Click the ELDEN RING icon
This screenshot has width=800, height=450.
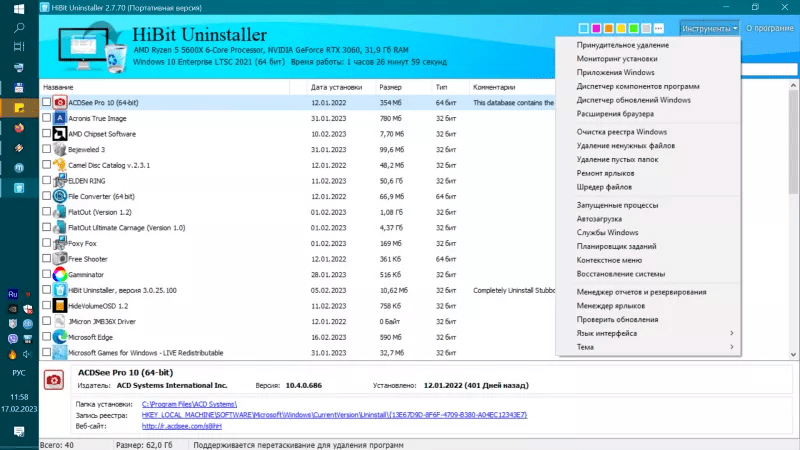(60, 181)
